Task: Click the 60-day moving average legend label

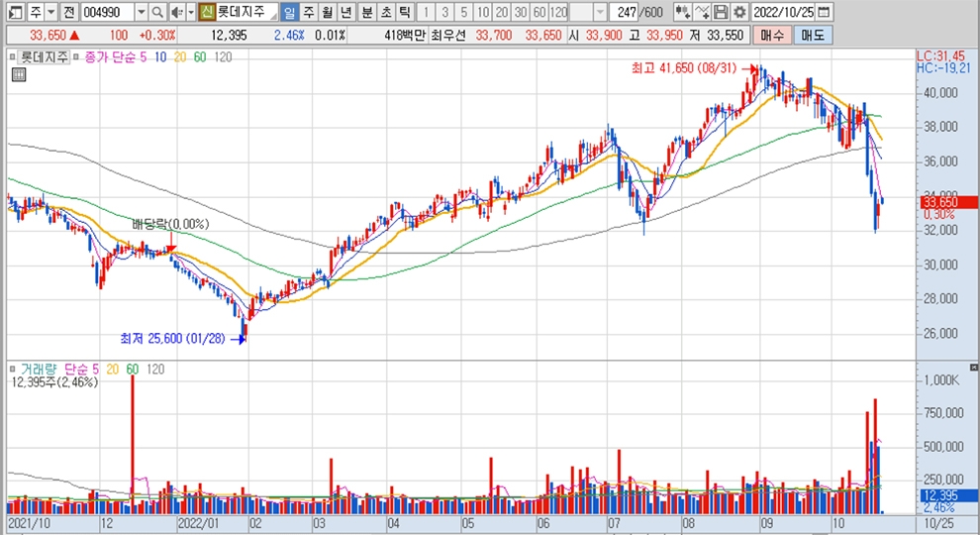Action: pyautogui.click(x=200, y=57)
